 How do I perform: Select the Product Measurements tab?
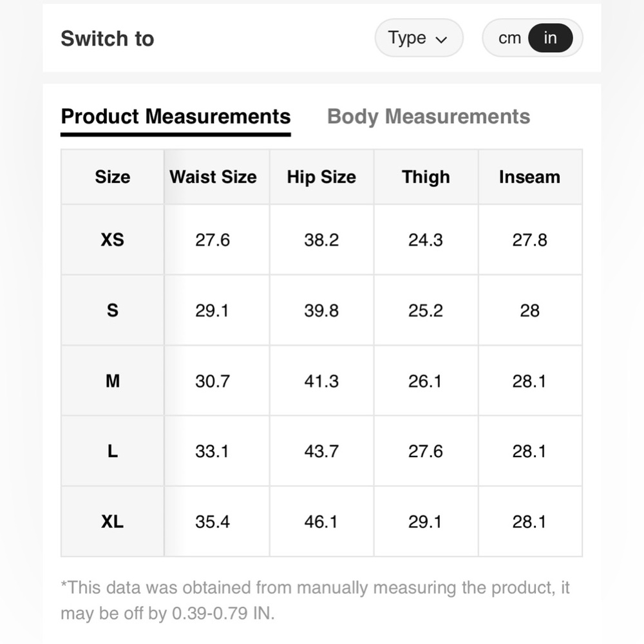tap(176, 116)
